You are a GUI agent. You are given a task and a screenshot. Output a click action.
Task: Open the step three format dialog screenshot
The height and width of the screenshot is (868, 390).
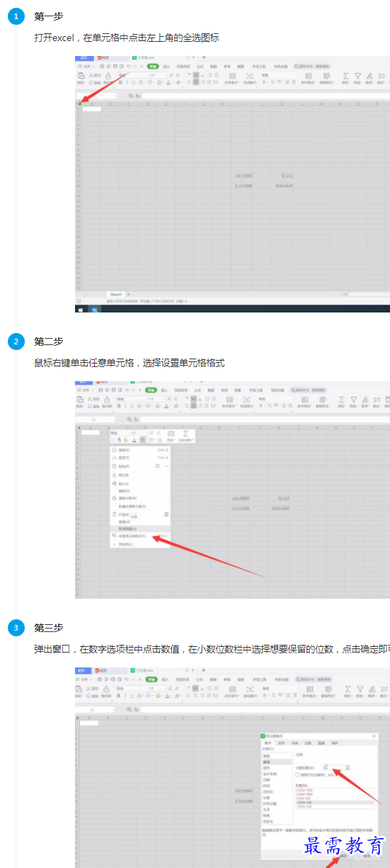click(x=232, y=767)
